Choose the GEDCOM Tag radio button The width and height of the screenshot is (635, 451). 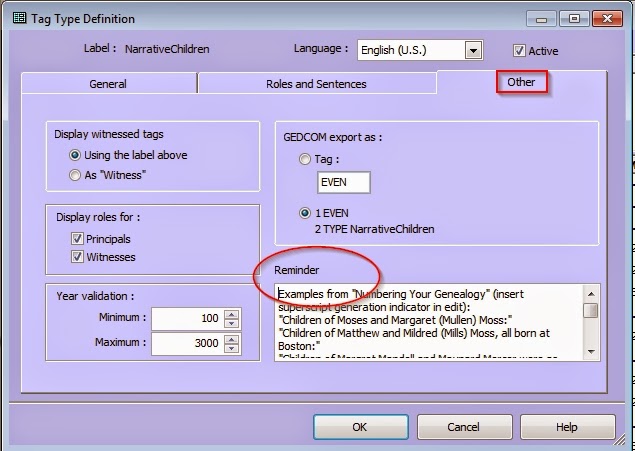click(305, 159)
